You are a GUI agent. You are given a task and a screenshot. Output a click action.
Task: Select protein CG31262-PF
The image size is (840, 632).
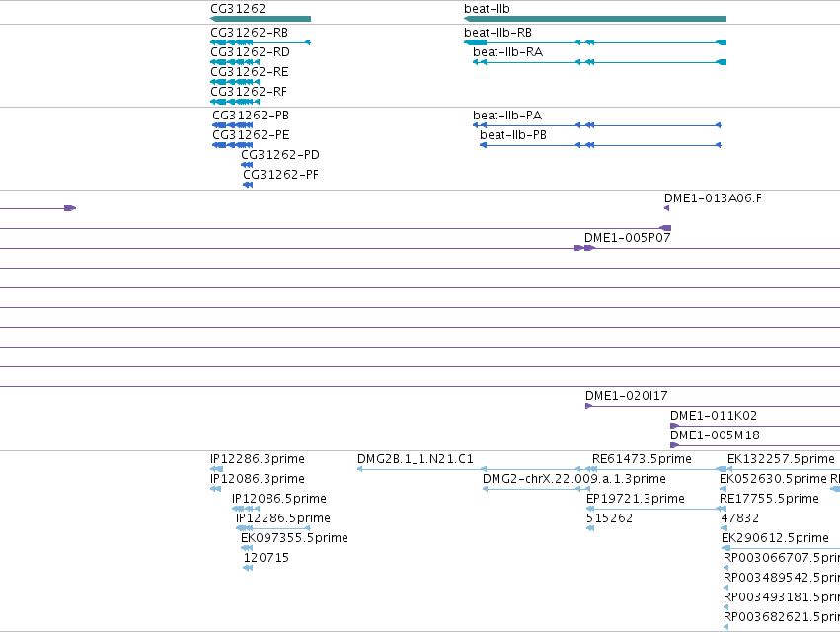click(280, 176)
